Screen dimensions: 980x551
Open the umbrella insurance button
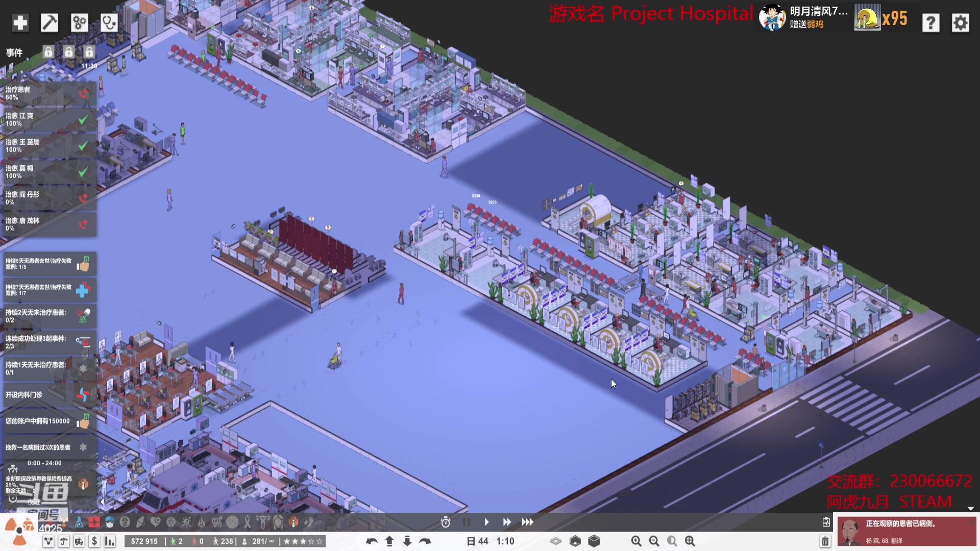64,541
